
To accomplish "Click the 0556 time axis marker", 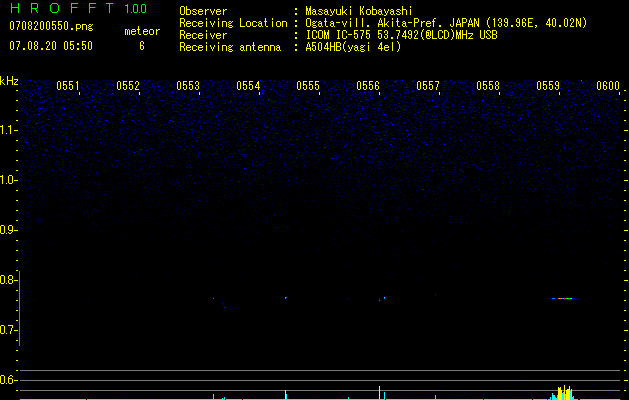I will pos(368,86).
